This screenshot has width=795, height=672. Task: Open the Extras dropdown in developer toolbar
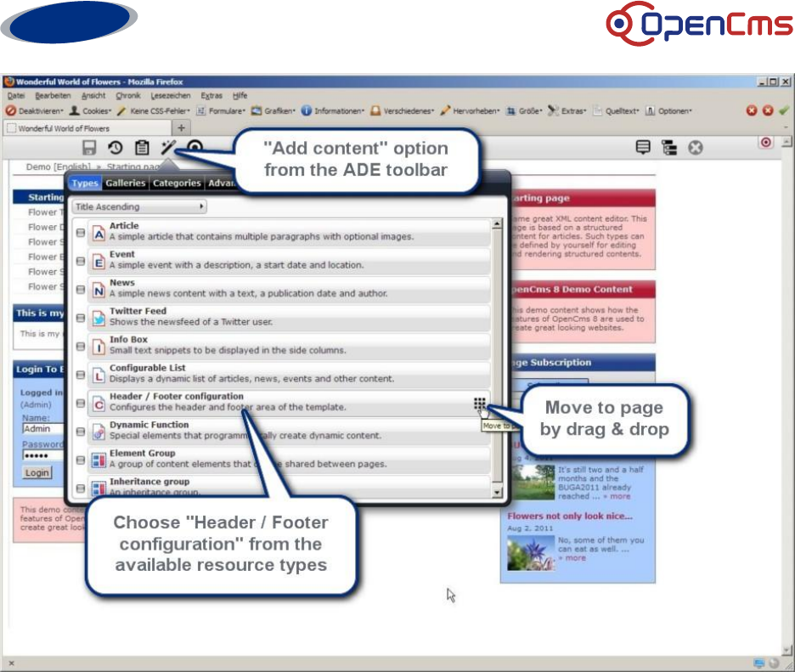[567, 110]
